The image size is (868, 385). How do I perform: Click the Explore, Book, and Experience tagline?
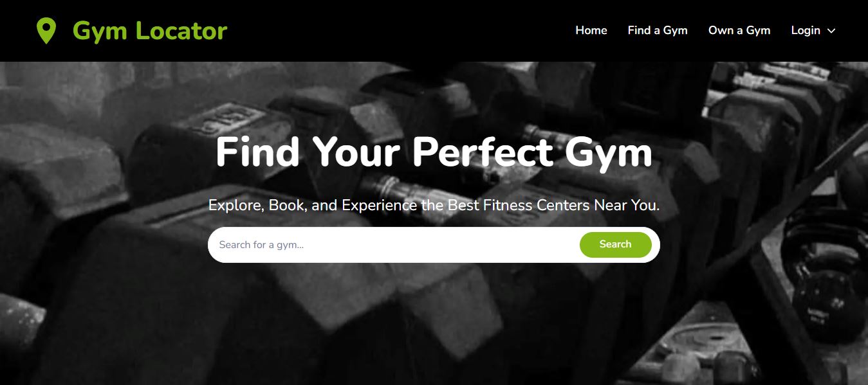(x=434, y=206)
